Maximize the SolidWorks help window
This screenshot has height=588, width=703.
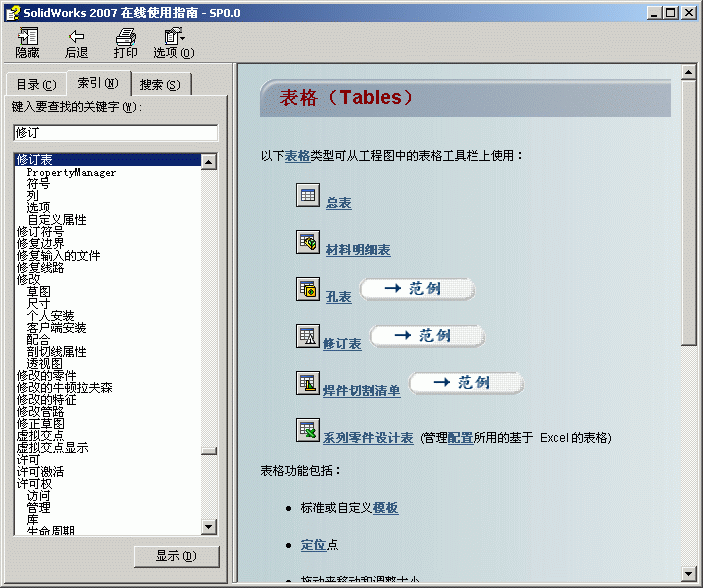(x=671, y=13)
